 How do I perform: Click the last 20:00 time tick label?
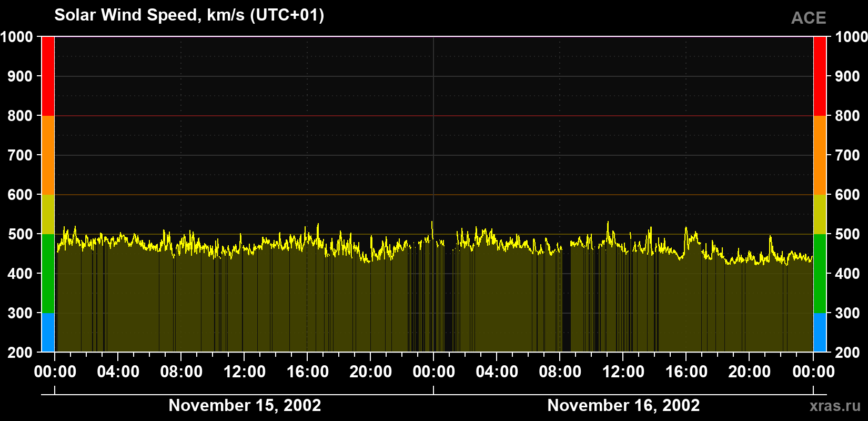click(750, 372)
